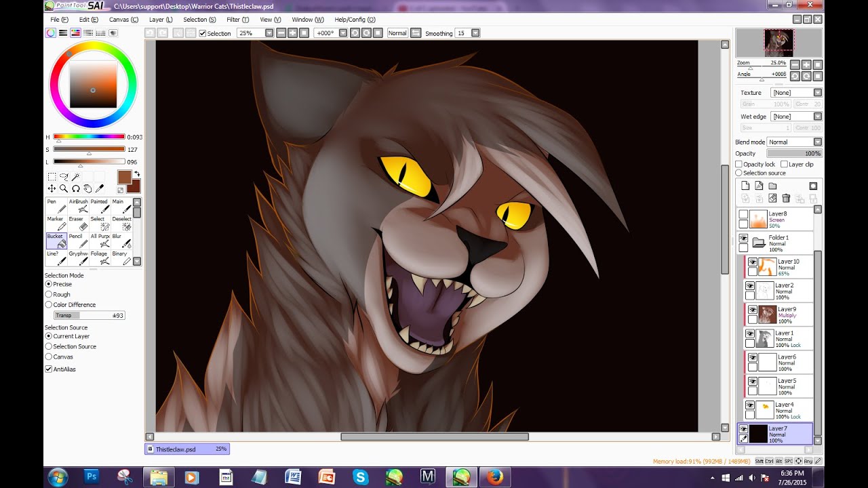The height and width of the screenshot is (488, 868).
Task: Choose Color Difference selection mode
Action: [x=49, y=304]
